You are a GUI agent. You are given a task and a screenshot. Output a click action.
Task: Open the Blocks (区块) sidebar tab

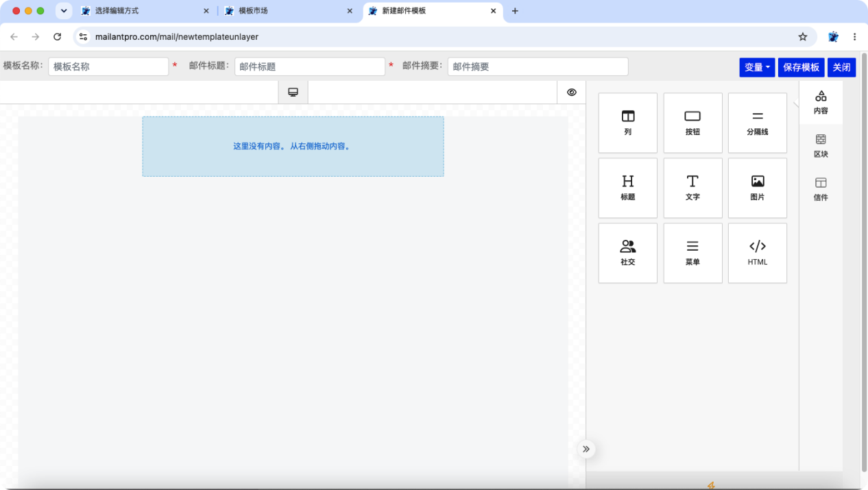(821, 146)
